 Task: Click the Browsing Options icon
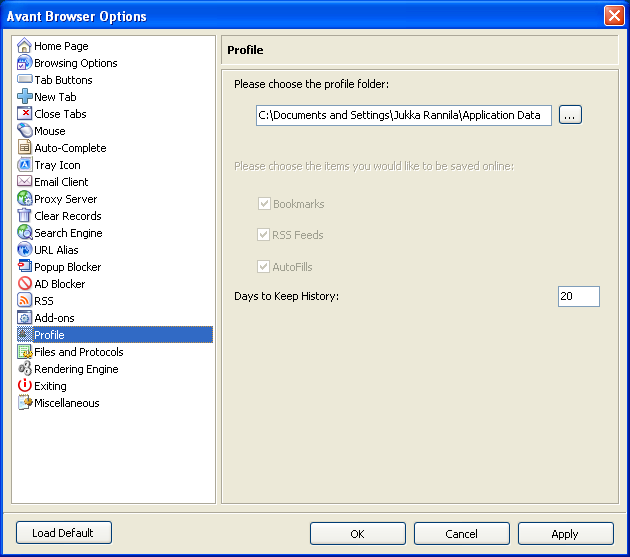click(x=24, y=63)
